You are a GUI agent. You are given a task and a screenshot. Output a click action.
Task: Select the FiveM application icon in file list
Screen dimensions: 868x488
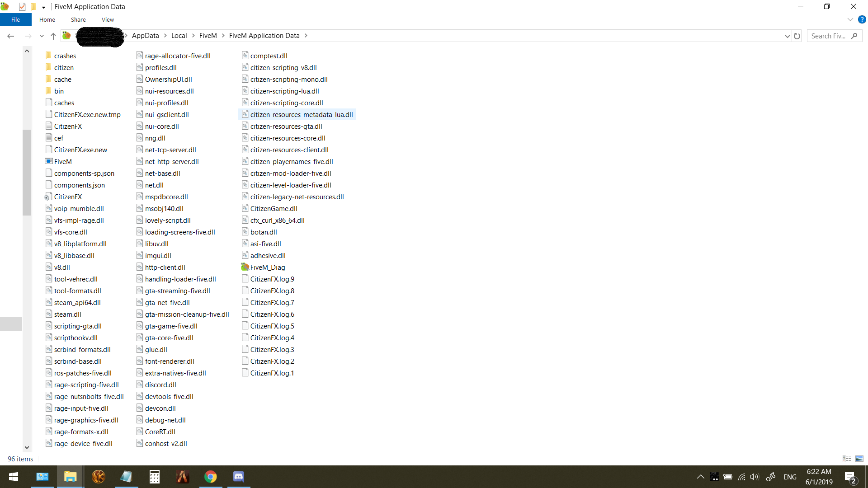49,161
